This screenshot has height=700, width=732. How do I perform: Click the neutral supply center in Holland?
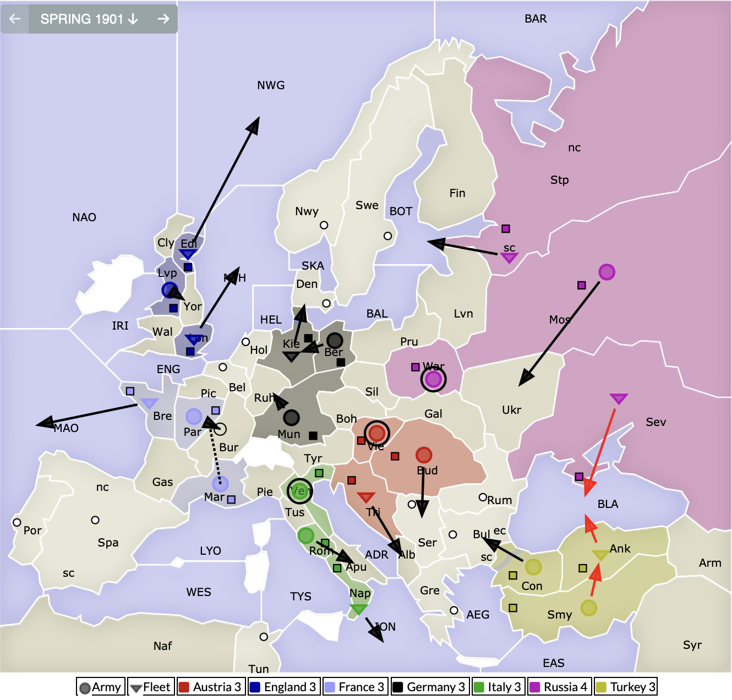click(246, 342)
